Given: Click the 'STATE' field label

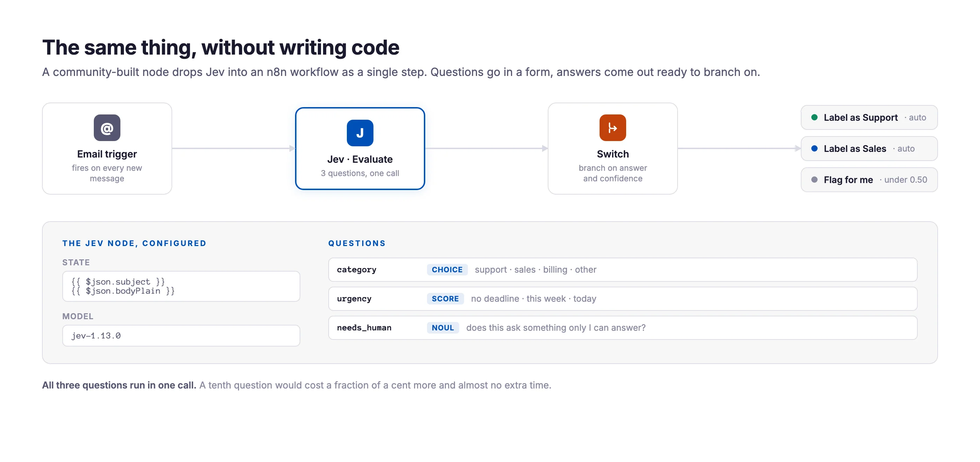Looking at the screenshot, I should click(76, 262).
